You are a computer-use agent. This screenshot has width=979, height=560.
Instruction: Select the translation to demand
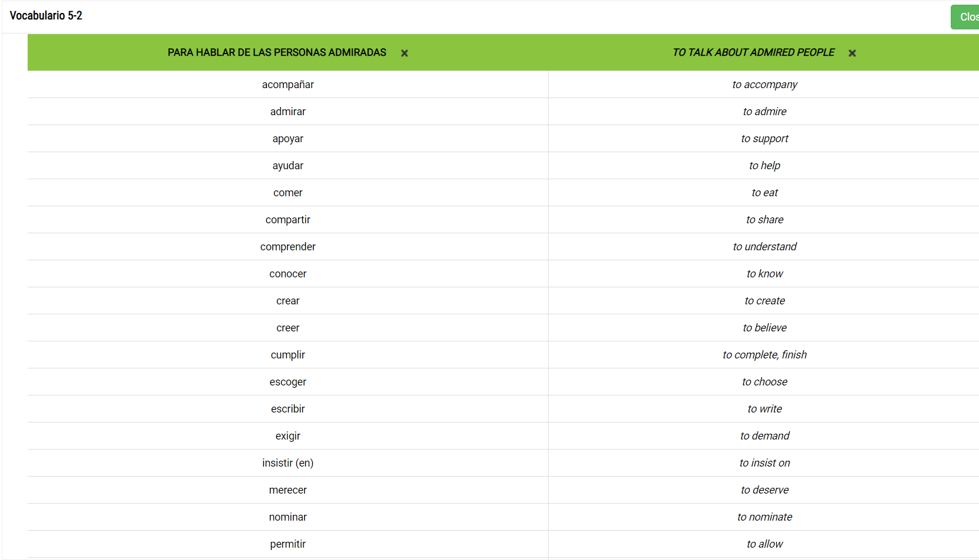click(x=765, y=436)
